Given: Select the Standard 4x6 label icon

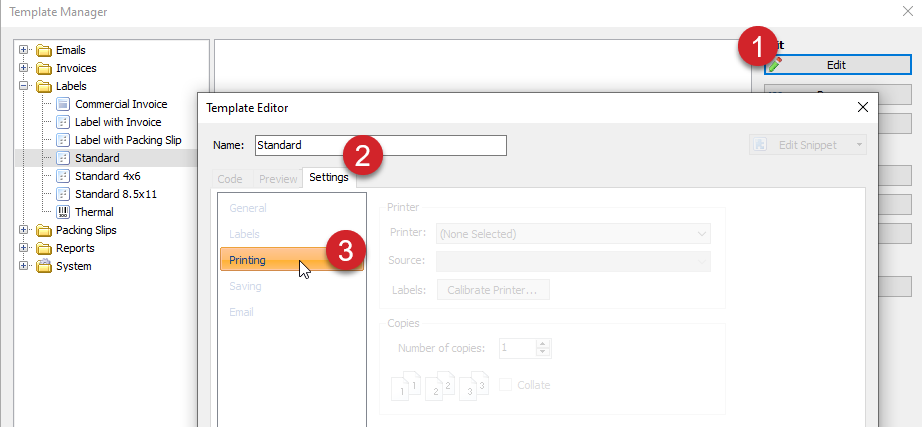Looking at the screenshot, I should (63, 176).
